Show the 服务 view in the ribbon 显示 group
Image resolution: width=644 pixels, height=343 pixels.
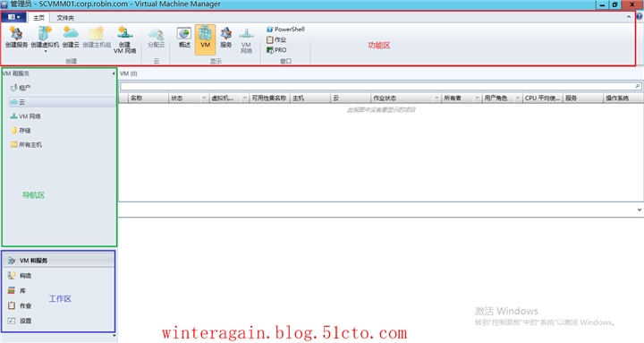click(226, 38)
